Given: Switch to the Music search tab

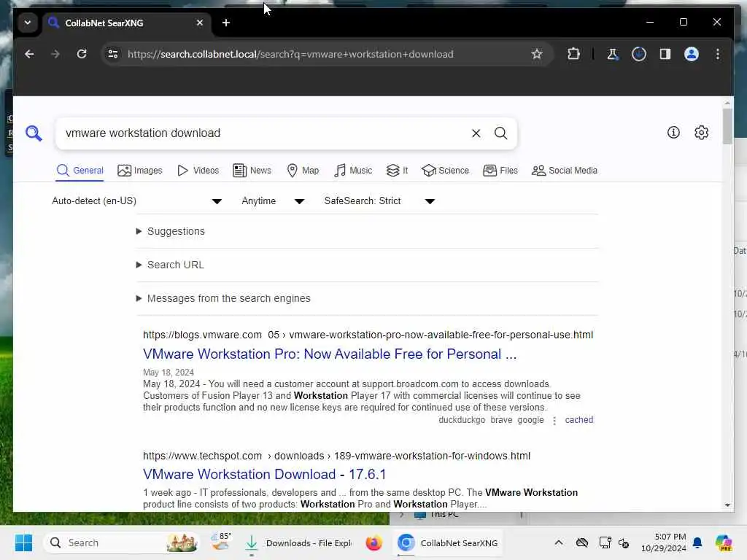Looking at the screenshot, I should pos(352,171).
